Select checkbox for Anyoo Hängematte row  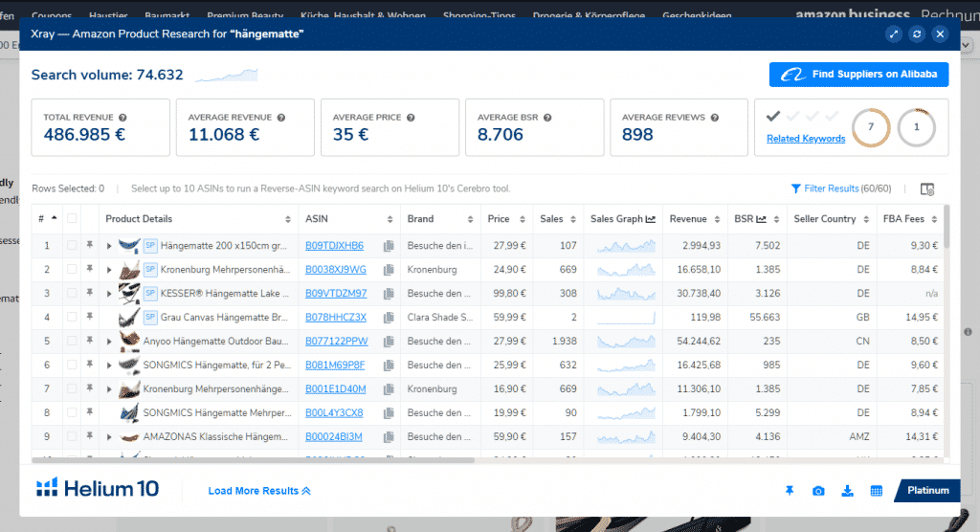pos(72,342)
